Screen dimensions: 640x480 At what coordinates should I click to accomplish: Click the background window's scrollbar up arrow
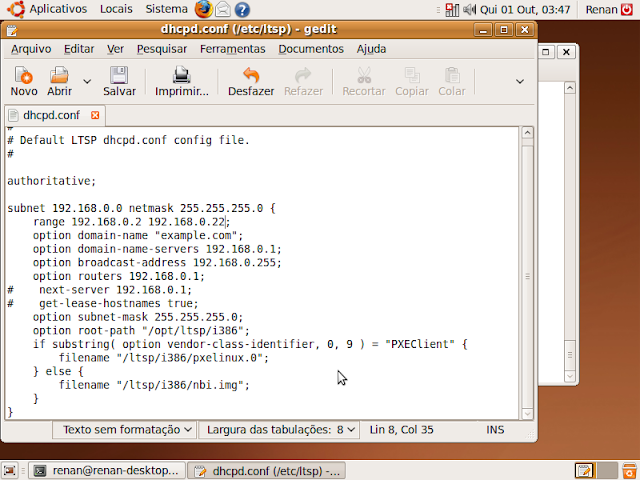[x=570, y=88]
